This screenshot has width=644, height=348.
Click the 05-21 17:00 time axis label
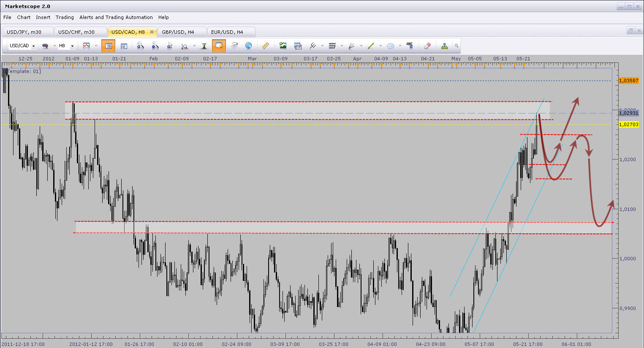click(527, 344)
